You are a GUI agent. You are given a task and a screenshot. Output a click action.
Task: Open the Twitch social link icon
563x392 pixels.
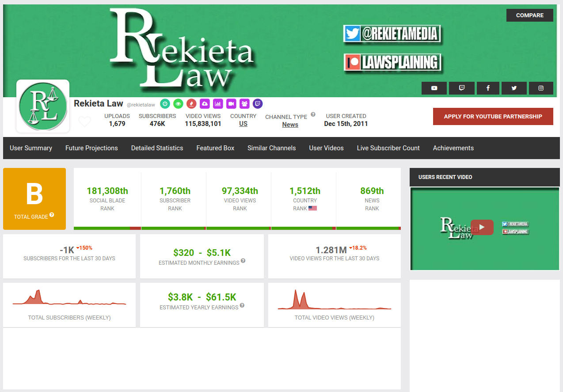tap(461, 88)
